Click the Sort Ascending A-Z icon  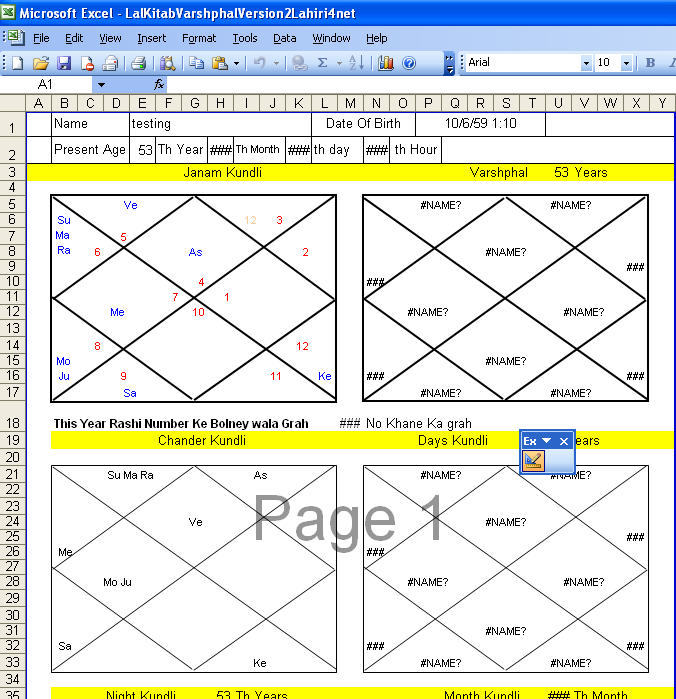click(356, 63)
